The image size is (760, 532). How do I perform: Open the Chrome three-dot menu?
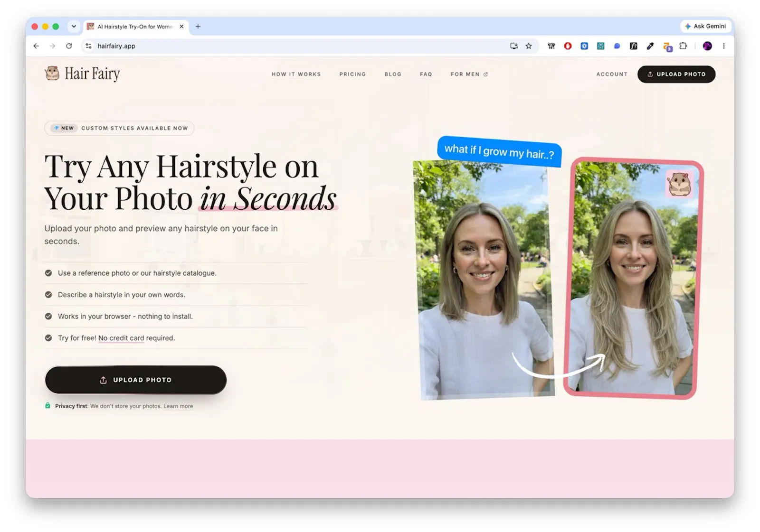click(723, 46)
